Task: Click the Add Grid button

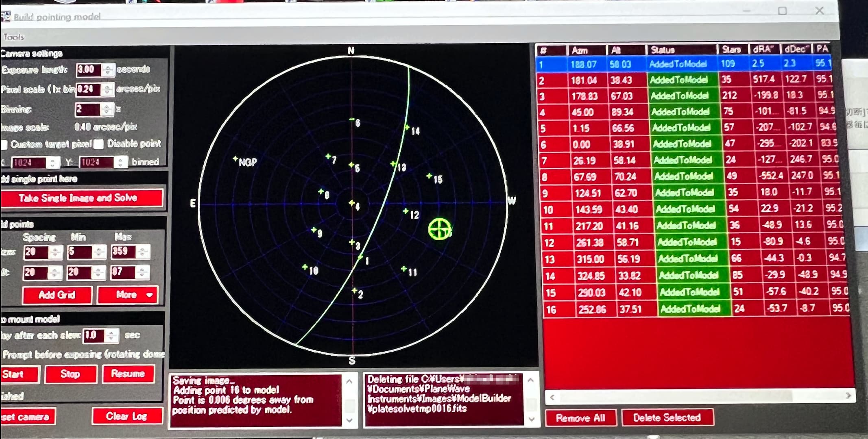Action: click(x=57, y=295)
